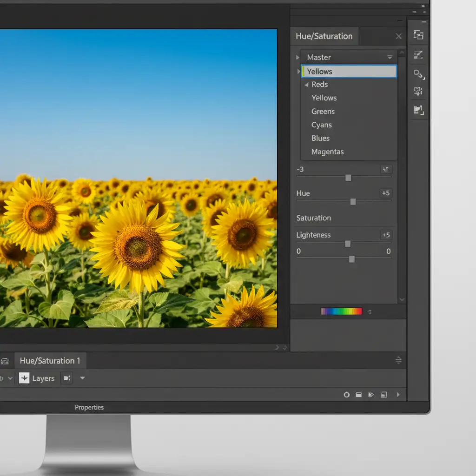The width and height of the screenshot is (476, 476).
Task: Click the small icon right of spectrum bar
Action: pos(370,312)
